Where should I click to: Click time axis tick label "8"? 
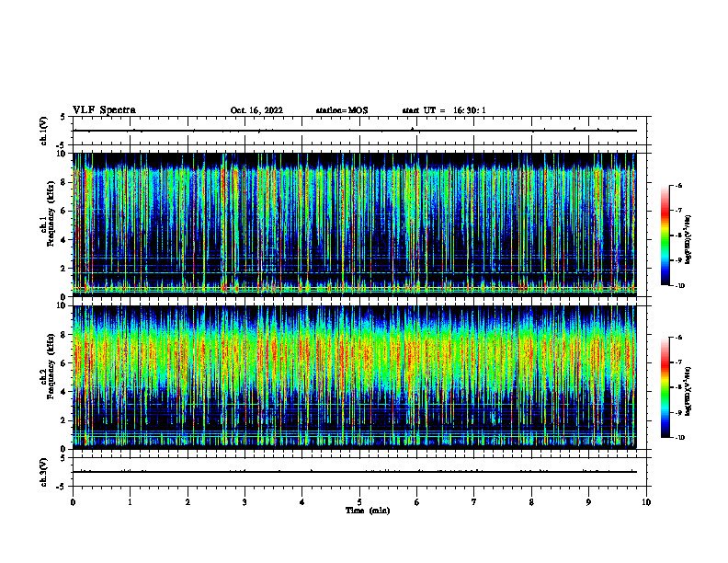pos(531,502)
